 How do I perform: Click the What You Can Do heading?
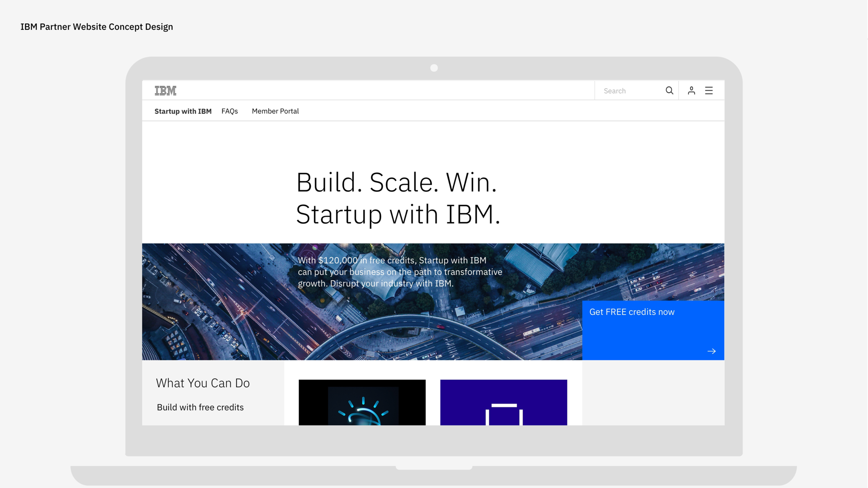[x=202, y=383]
